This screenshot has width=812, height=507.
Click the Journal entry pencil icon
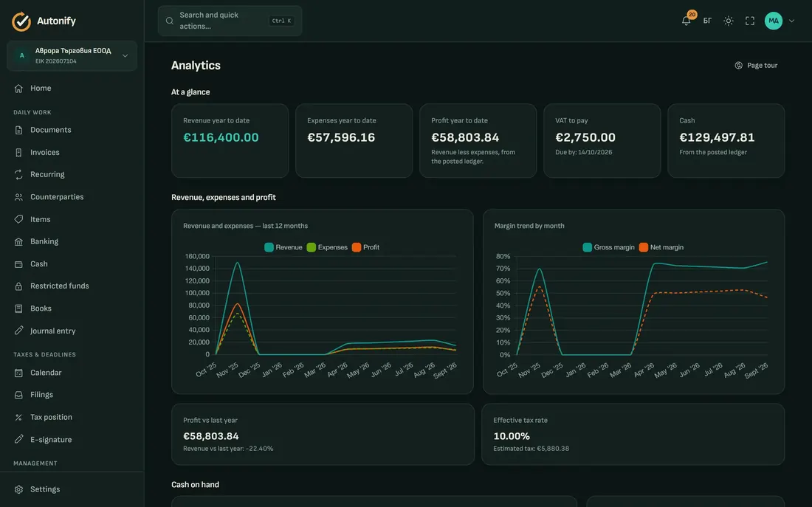tap(18, 331)
